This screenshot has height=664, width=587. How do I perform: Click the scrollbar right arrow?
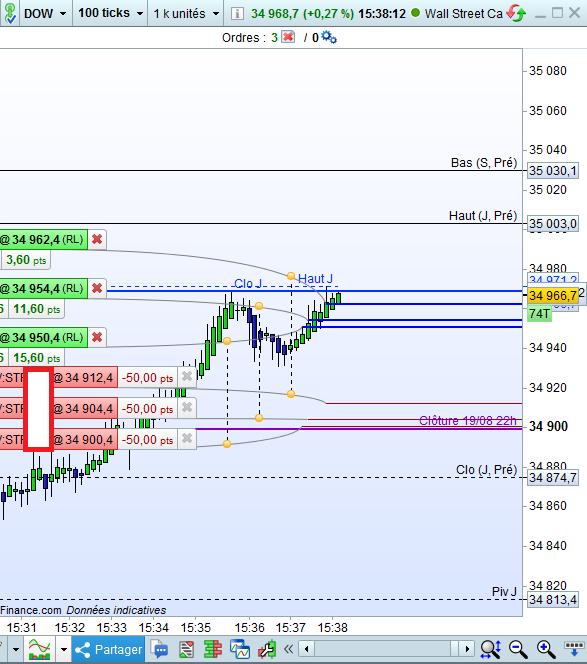[x=467, y=649]
